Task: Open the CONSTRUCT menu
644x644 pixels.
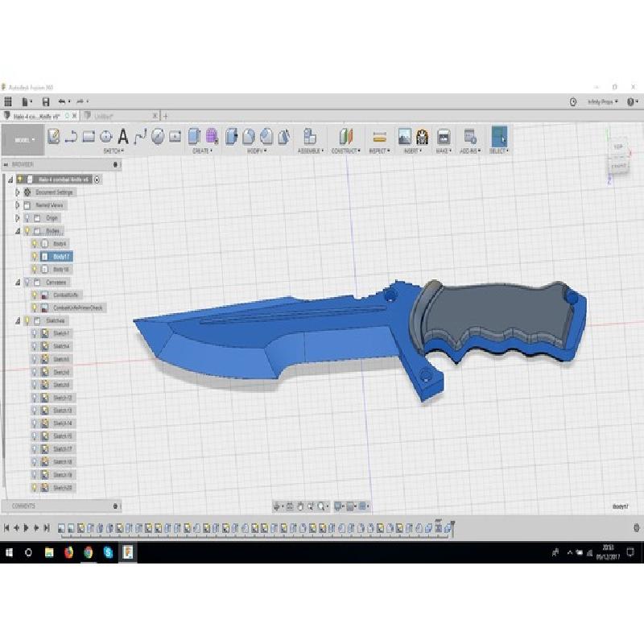Action: click(346, 151)
